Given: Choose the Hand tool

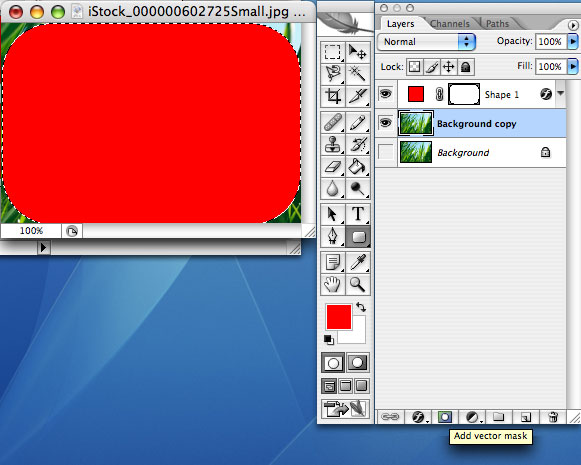Looking at the screenshot, I should 333,285.
